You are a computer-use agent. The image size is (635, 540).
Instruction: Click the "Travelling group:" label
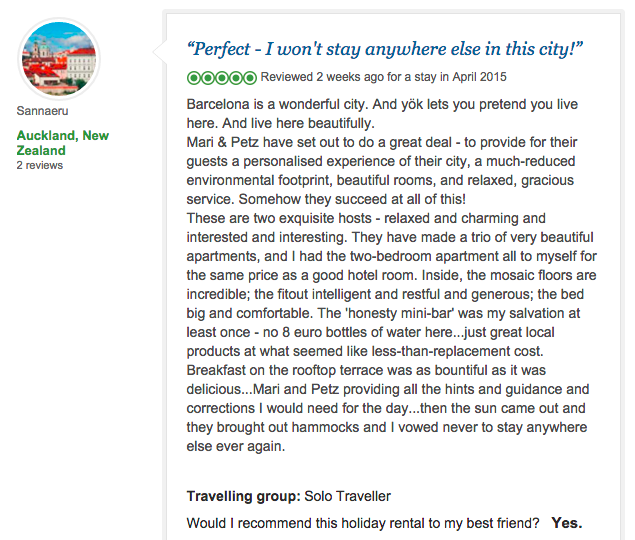click(x=243, y=496)
